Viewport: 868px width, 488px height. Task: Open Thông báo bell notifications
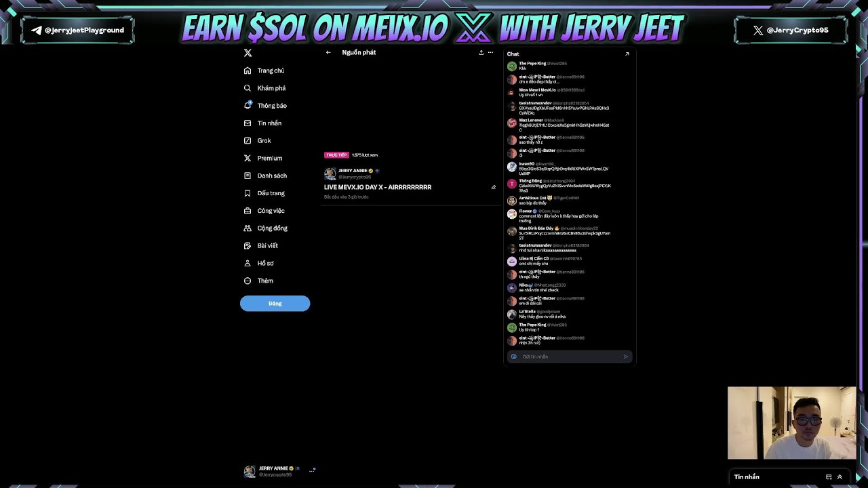[248, 106]
